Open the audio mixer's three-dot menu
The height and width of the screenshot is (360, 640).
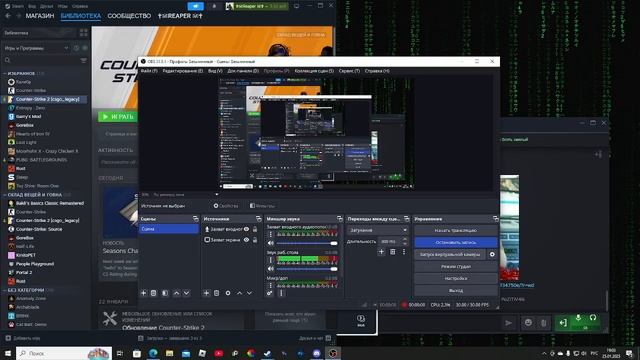point(281,293)
